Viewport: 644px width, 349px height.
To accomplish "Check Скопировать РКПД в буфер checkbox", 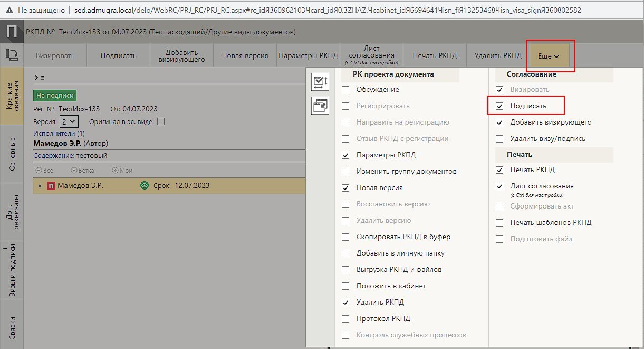I will [x=345, y=237].
